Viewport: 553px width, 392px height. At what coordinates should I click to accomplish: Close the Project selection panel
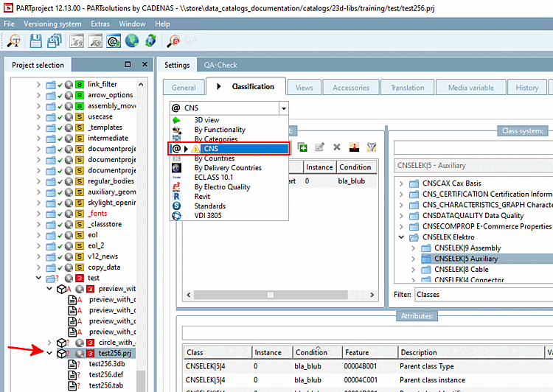145,65
